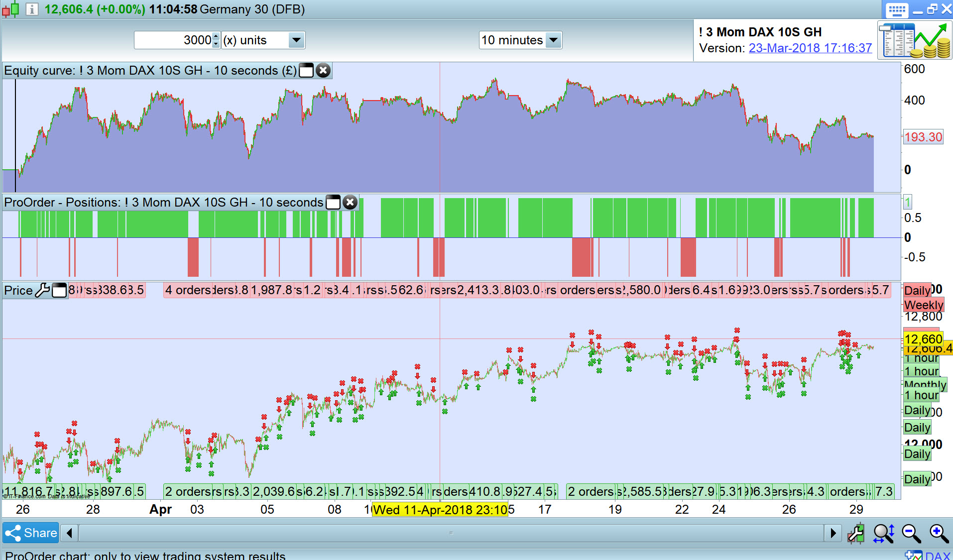The height and width of the screenshot is (560, 953).
Task: Click the 1,987.8 red order label
Action: (271, 290)
